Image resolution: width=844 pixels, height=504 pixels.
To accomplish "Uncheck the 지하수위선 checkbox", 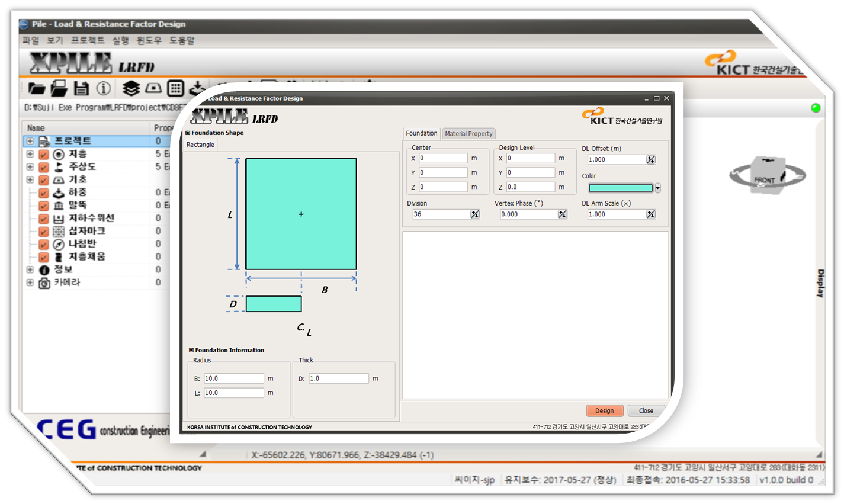I will click(44, 219).
